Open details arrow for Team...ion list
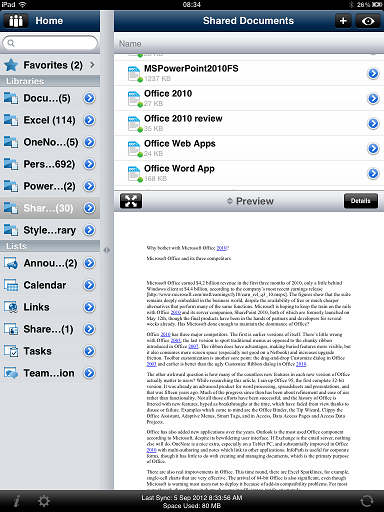The height and width of the screenshot is (512, 384). click(x=89, y=373)
